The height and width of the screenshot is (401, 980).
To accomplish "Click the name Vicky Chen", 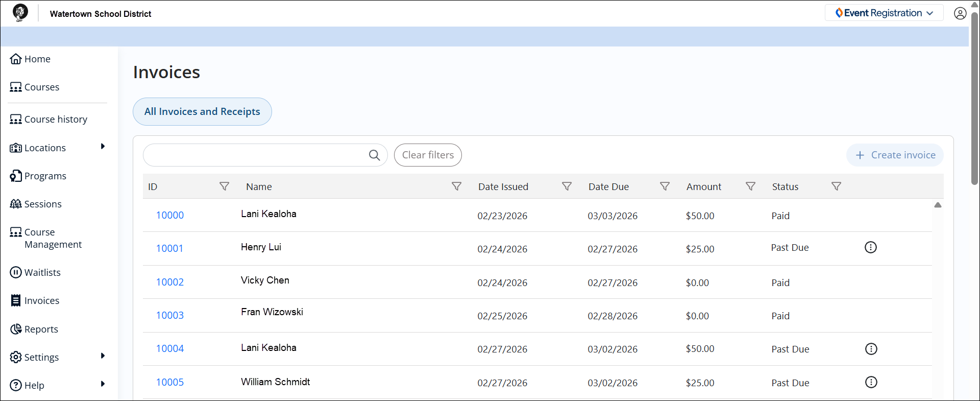I will 265,280.
